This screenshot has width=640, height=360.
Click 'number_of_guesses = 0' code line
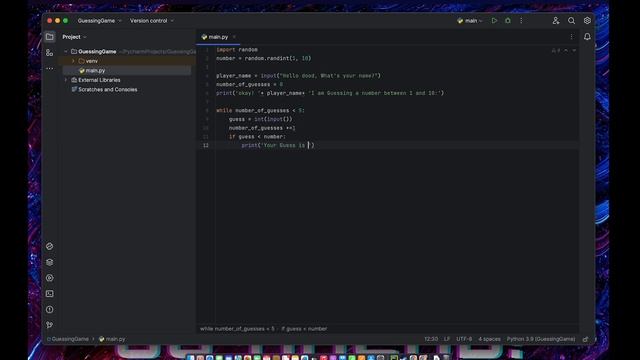click(x=249, y=84)
